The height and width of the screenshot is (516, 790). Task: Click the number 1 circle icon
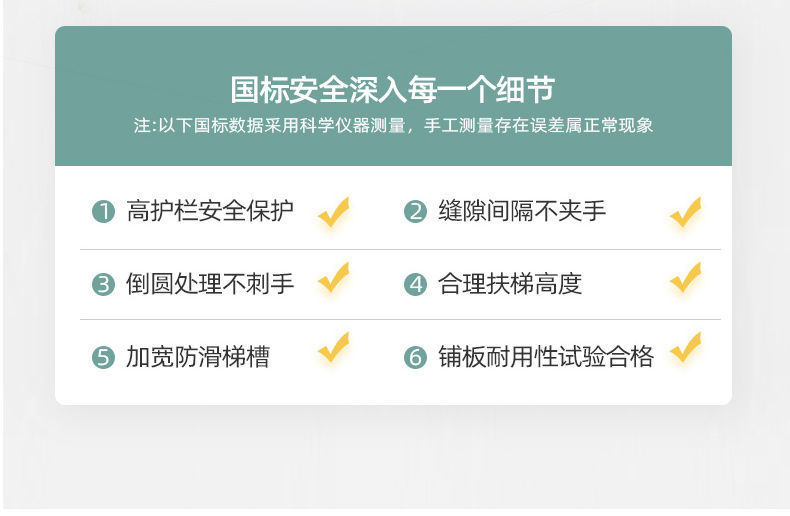click(x=103, y=212)
